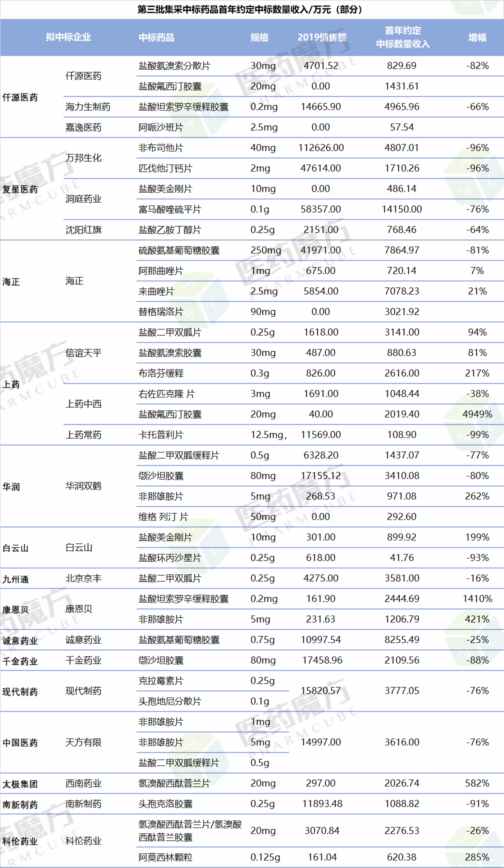This screenshot has width=504, height=868.
Task: Select the value 17458.96
Action: click(322, 660)
